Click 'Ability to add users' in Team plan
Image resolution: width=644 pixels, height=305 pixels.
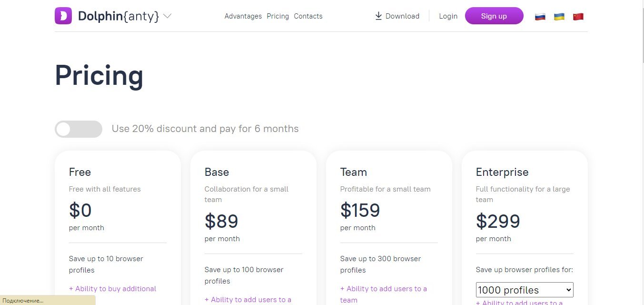coord(384,289)
